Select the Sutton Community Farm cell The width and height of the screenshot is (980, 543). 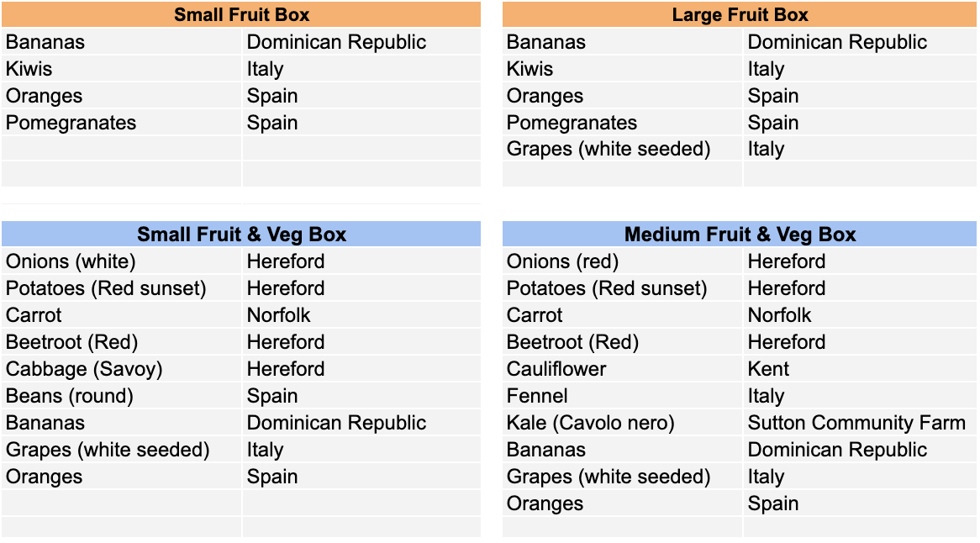tap(860, 423)
